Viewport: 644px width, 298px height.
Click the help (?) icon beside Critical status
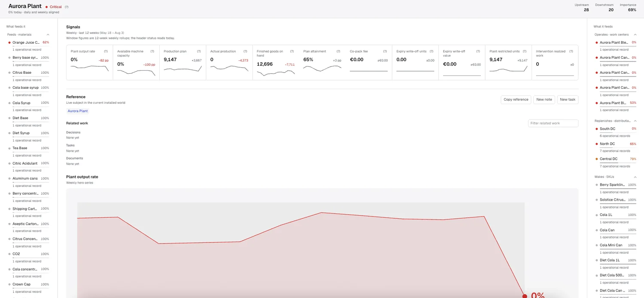[67, 7]
